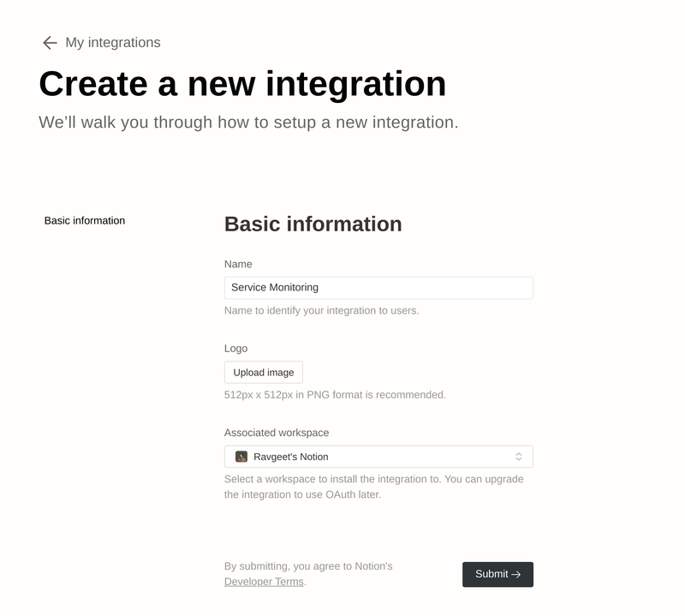Submit the new integration form
Image resolution: width=685 pixels, height=616 pixels.
click(497, 574)
